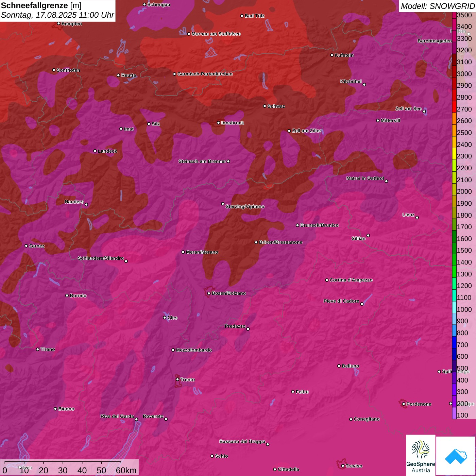Click the Schlanders/Silandro label
This screenshot has width=476, height=476.
click(101, 258)
